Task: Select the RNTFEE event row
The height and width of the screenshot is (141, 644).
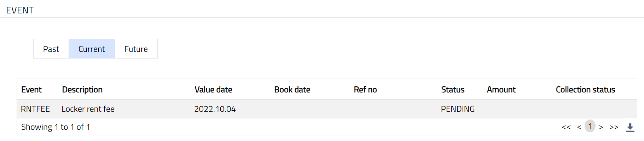Action: point(35,109)
